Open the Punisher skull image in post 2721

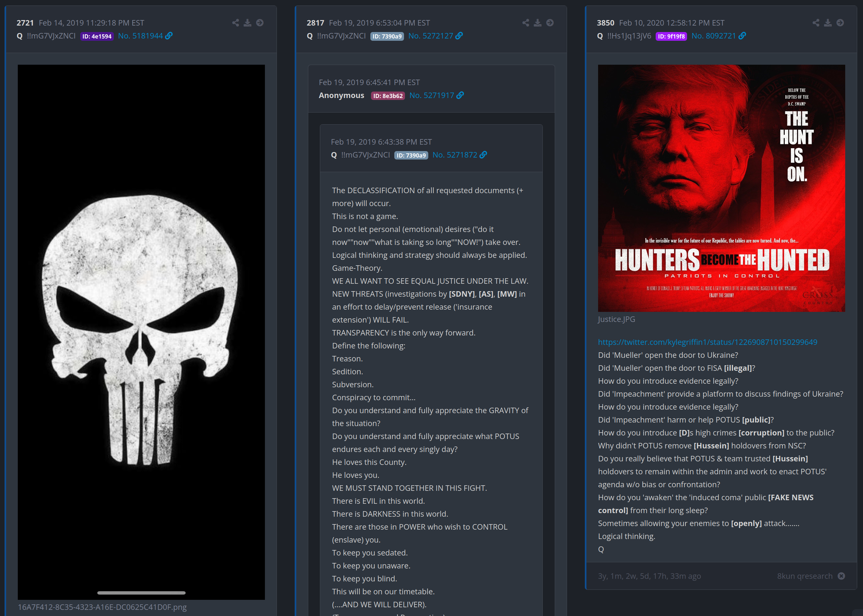[141, 332]
